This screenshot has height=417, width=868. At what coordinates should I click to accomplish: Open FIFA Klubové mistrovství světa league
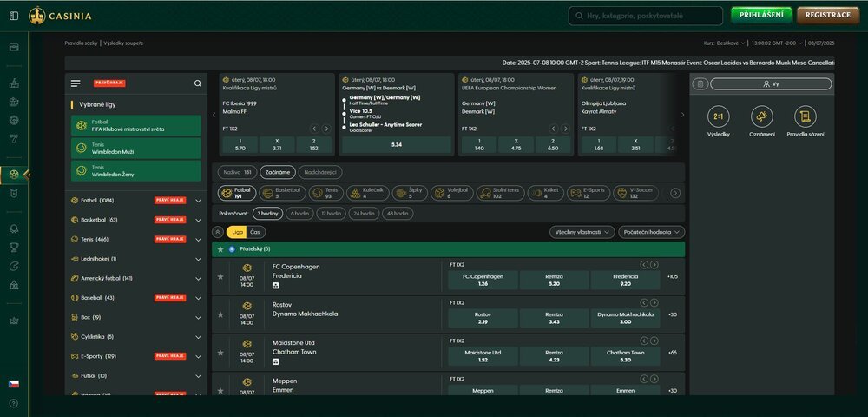[135, 126]
